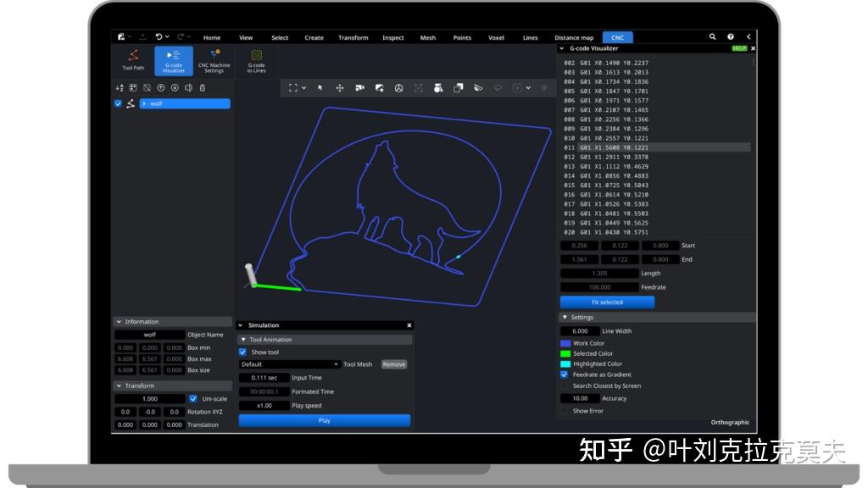Screen dimensions: 868x488
Task: Open the Home tab
Action: tap(212, 37)
